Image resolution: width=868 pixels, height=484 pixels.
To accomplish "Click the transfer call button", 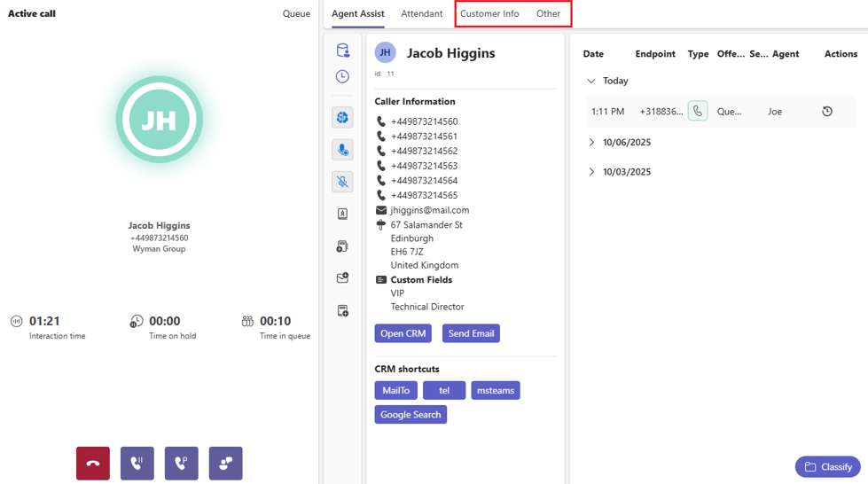I will pyautogui.click(x=226, y=463).
